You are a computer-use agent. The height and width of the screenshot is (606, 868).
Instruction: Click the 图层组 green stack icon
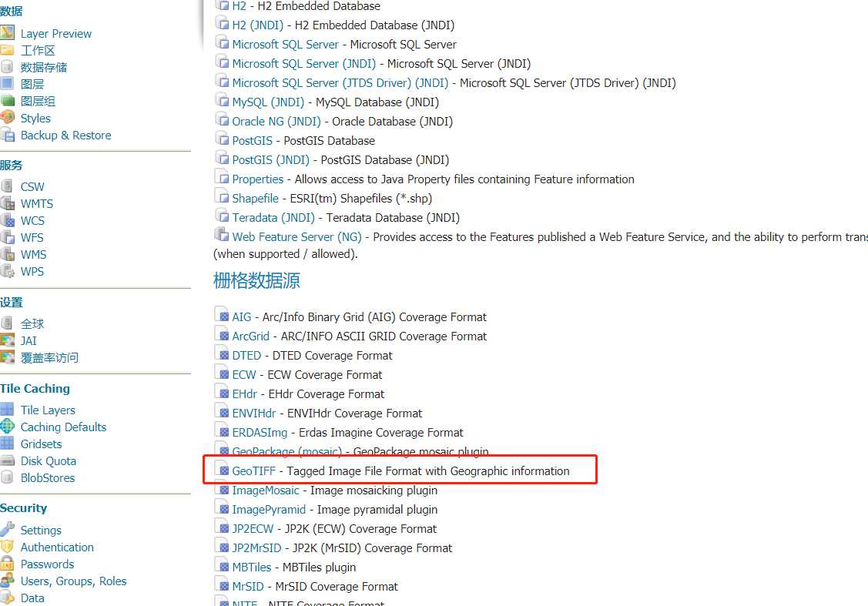pyautogui.click(x=7, y=101)
